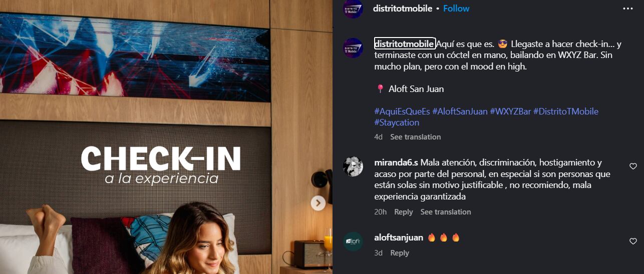Follow the distritotmobile account
Viewport: 644px width, 274px height.
tap(456, 8)
